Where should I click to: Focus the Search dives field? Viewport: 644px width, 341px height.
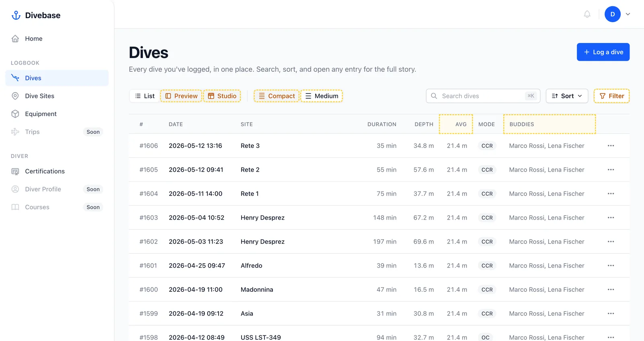coord(483,96)
